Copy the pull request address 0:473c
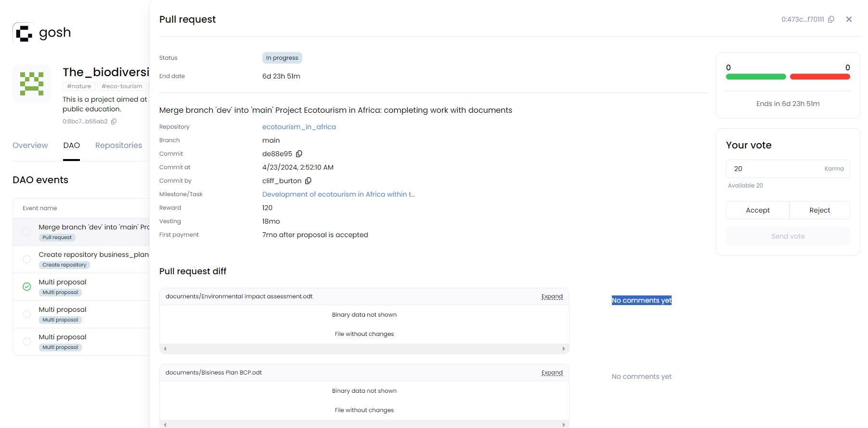This screenshot has width=868, height=428. (831, 19)
